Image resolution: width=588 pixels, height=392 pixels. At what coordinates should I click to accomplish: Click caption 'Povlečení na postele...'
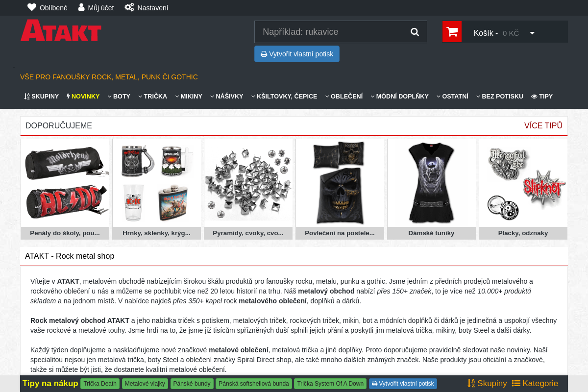[340, 233]
